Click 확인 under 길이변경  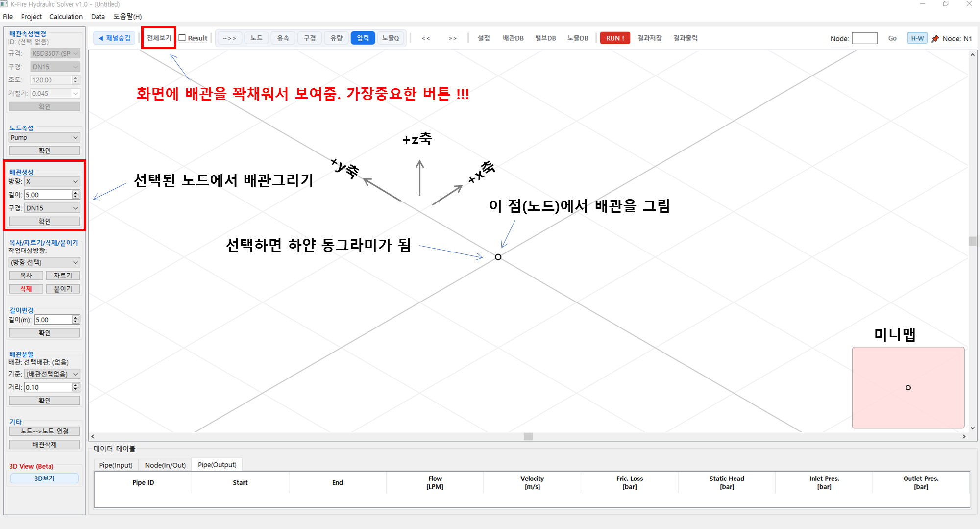coord(44,333)
